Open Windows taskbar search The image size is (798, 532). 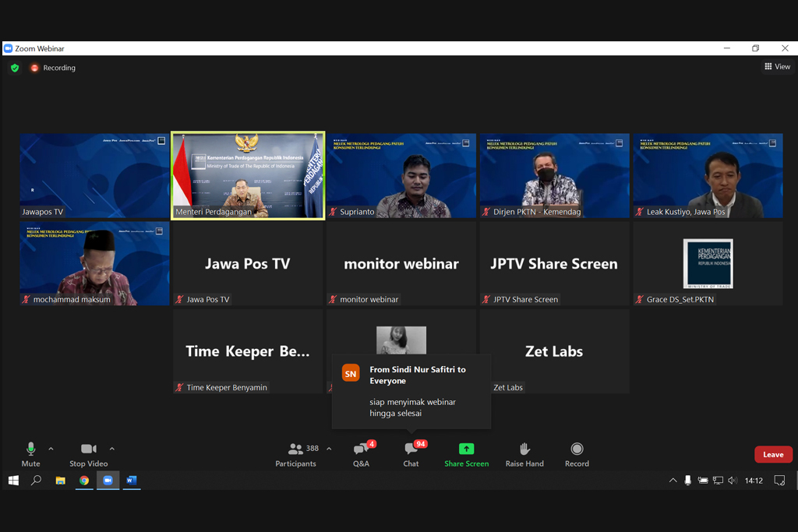36,480
